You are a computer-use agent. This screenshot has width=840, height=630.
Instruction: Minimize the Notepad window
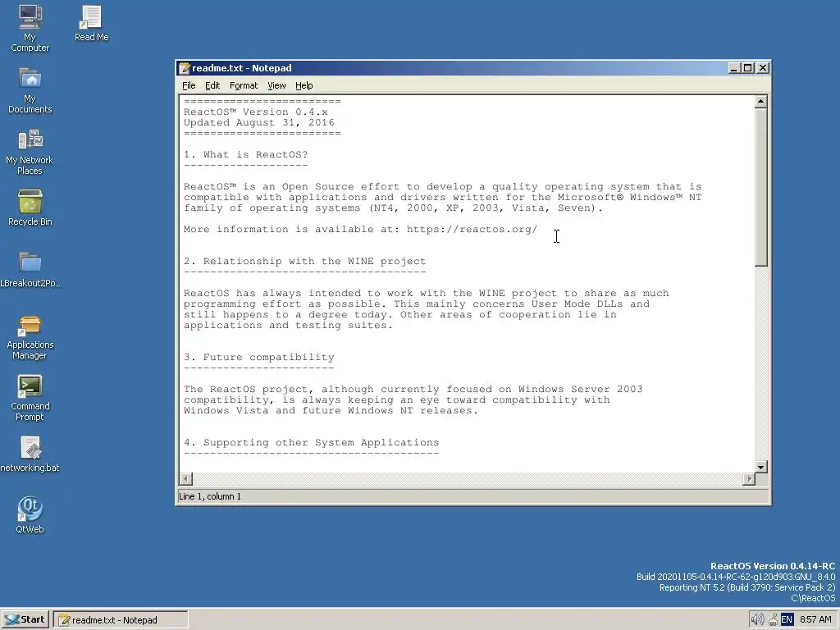click(x=734, y=68)
